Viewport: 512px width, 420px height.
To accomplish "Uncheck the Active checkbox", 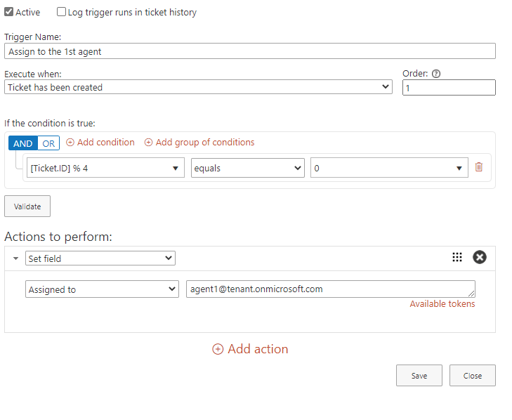I will [x=9, y=12].
